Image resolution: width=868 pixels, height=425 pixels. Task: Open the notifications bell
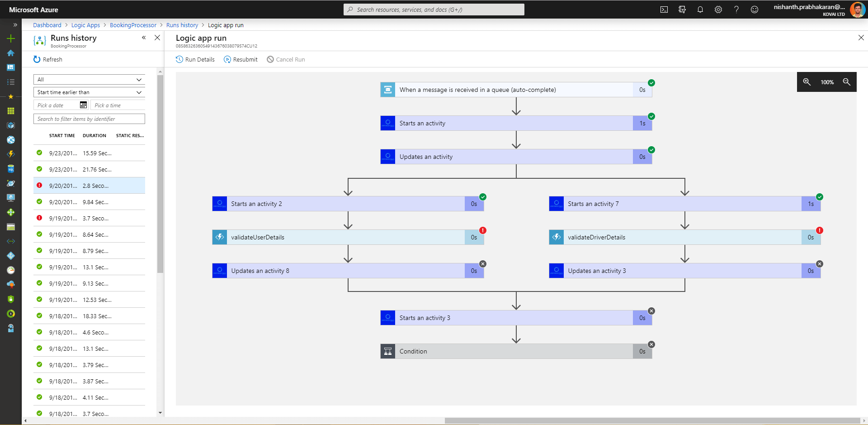click(x=700, y=10)
